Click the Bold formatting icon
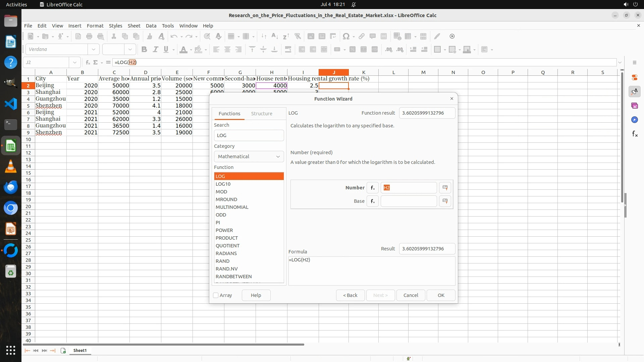The height and width of the screenshot is (362, 644). (144, 50)
